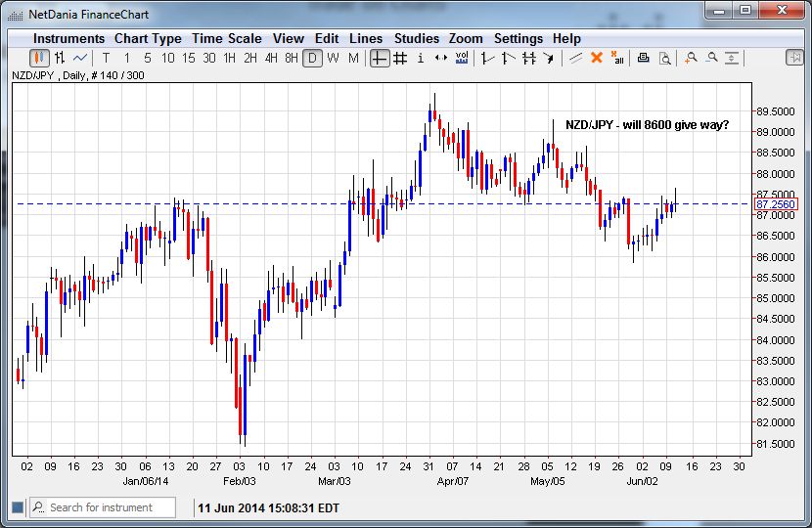The image size is (812, 528).
Task: Open the Instruments menu
Action: pos(68,39)
